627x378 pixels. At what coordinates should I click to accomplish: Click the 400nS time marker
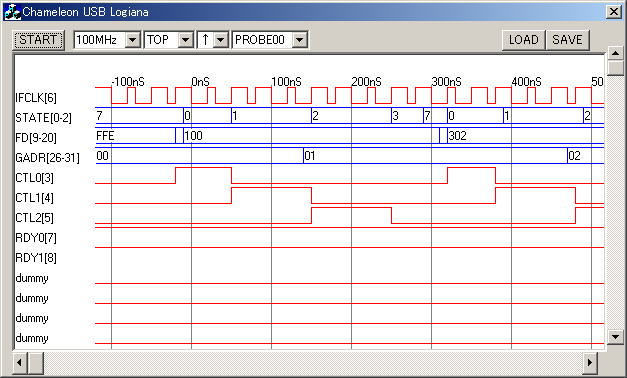coord(526,82)
